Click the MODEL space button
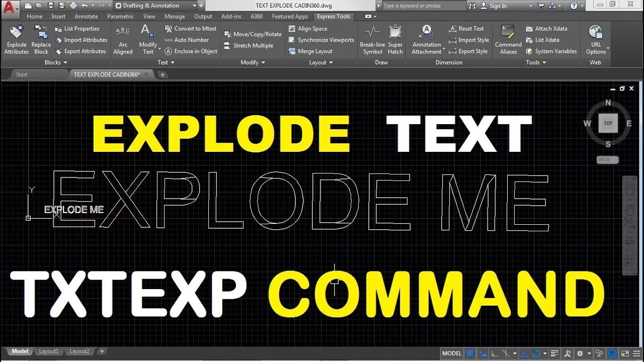The image size is (644, 362). coord(452,353)
